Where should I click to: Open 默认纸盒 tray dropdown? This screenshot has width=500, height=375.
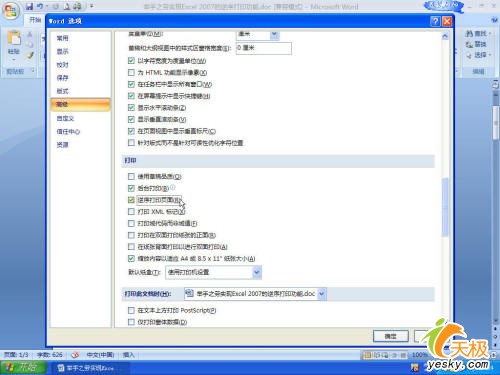tap(257, 272)
